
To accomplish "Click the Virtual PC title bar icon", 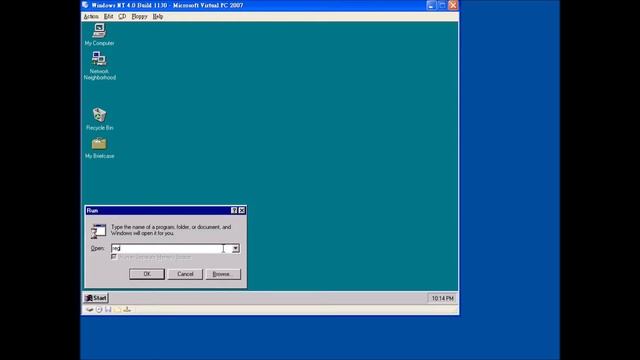I will coord(85,5).
